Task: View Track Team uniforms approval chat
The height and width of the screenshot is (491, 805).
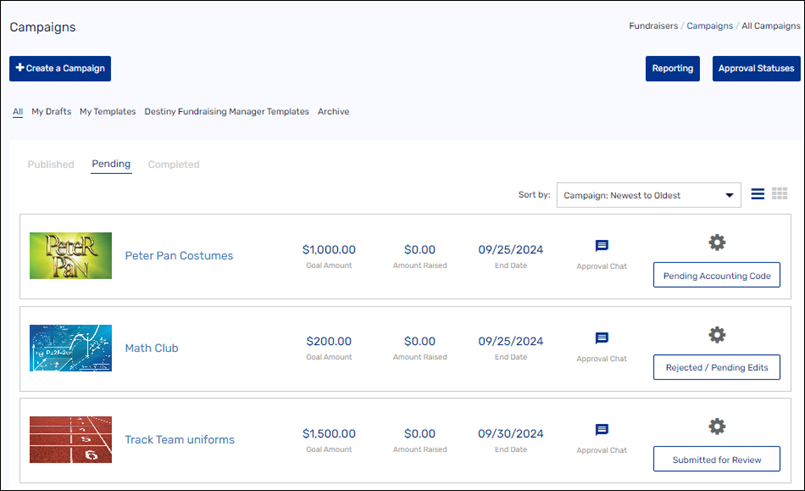Action: pos(601,430)
